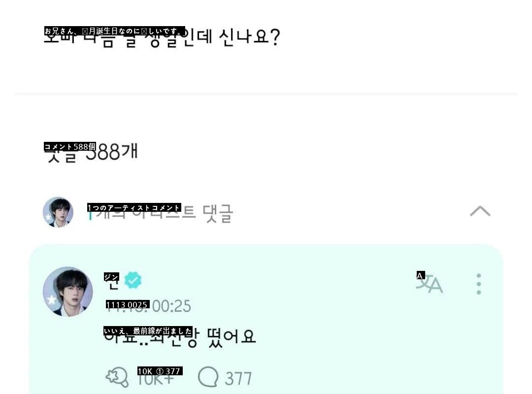Open the small artist avatar in the comments header
532x394 pixels.
point(58,212)
